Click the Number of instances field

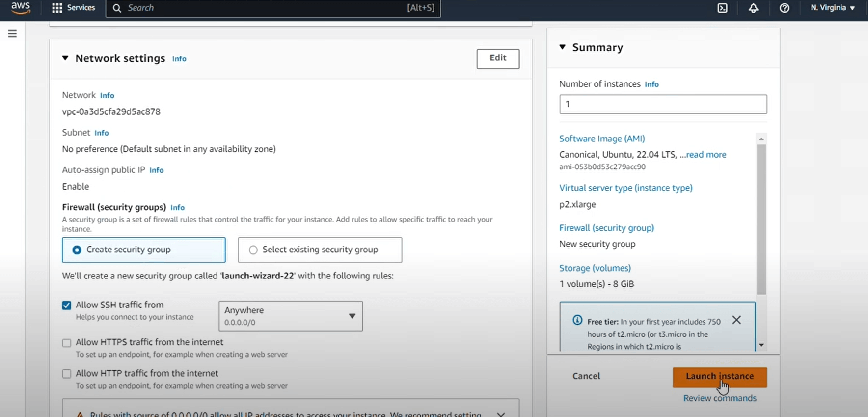[x=663, y=104]
